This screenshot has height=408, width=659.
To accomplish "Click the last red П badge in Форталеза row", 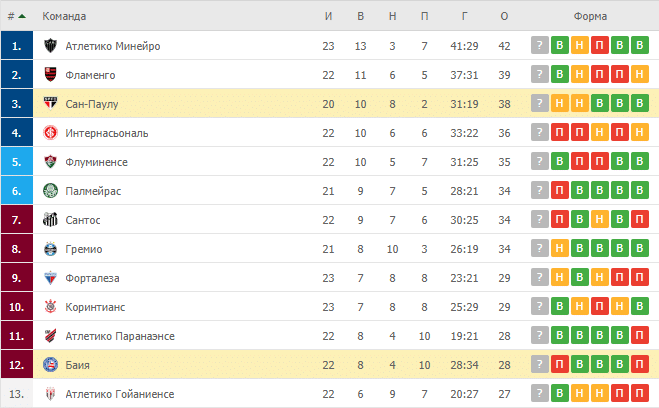I will pyautogui.click(x=640, y=277).
